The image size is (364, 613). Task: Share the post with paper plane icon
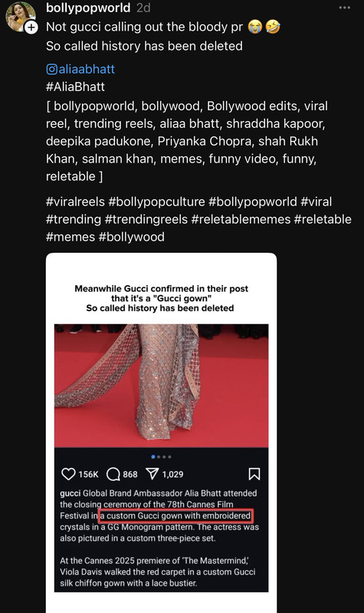click(x=152, y=474)
